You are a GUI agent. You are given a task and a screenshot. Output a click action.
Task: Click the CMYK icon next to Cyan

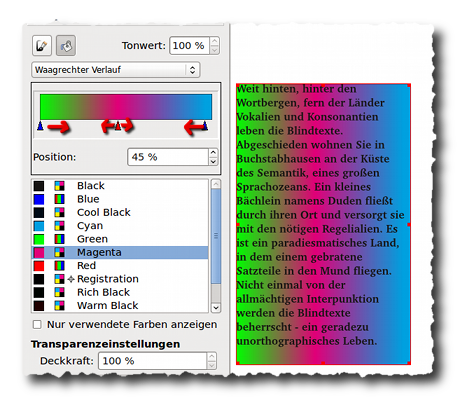pos(59,226)
